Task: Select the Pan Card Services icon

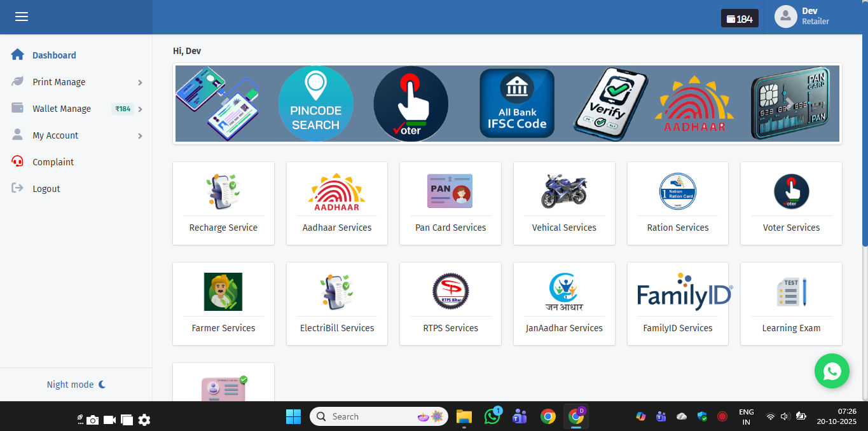Action: 450,191
